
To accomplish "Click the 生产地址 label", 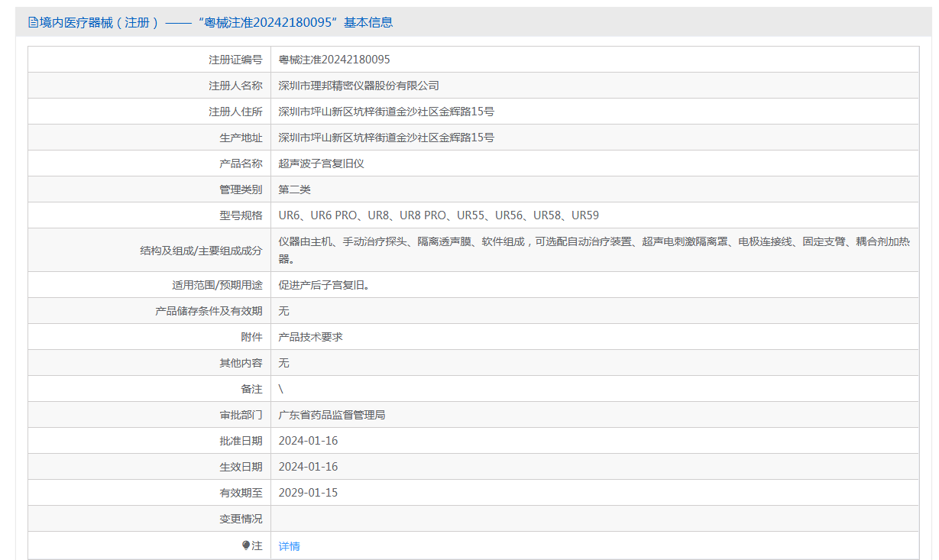I will [241, 138].
